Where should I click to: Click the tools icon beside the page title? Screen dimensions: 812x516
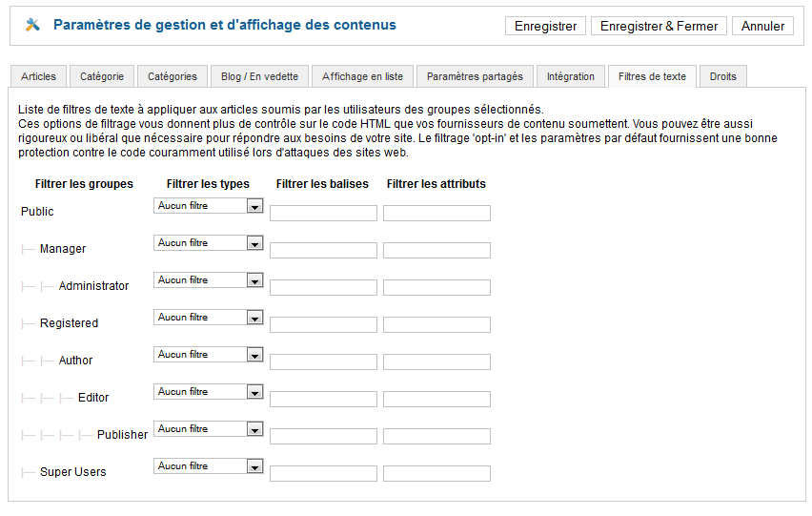click(x=32, y=25)
